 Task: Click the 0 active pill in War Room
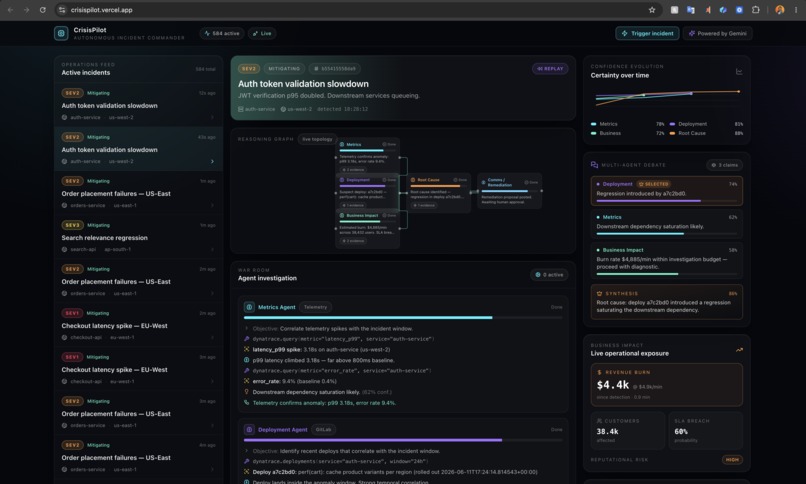coord(549,275)
